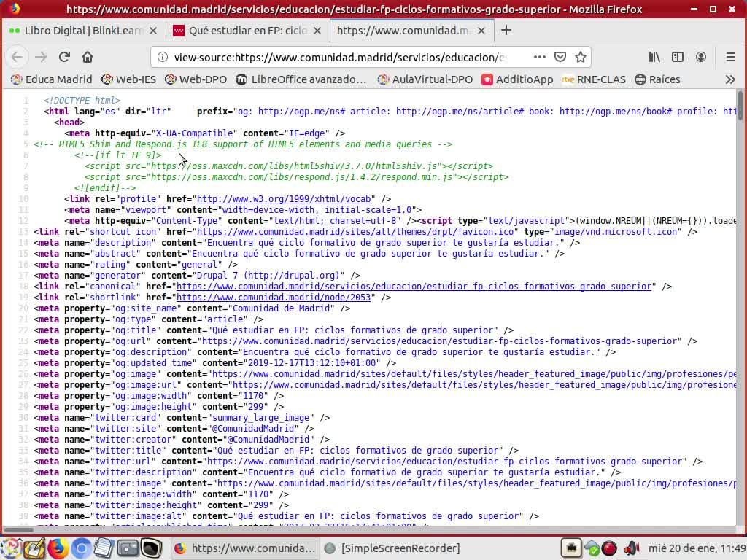Open a new tab with plus button
The image size is (747, 560).
(506, 31)
